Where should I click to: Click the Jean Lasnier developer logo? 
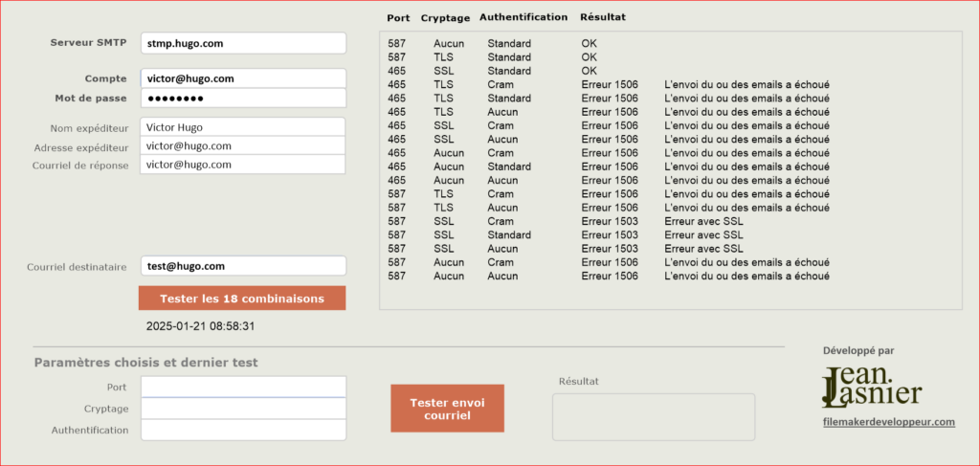click(872, 388)
